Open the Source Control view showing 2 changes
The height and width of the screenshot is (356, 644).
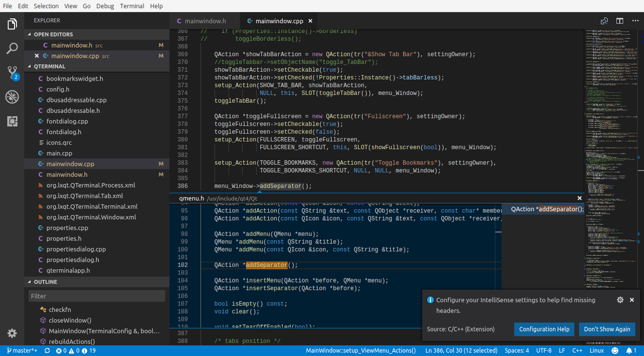pyautogui.click(x=12, y=72)
